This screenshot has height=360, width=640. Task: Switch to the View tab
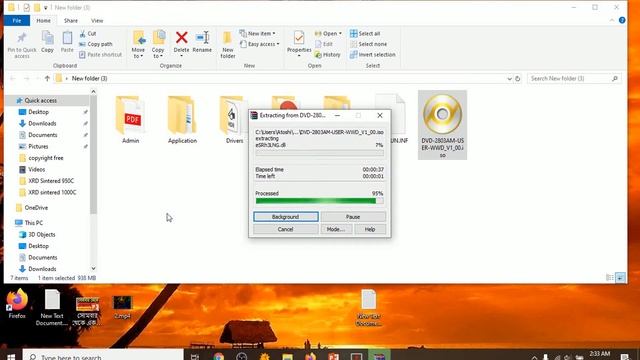click(97, 20)
